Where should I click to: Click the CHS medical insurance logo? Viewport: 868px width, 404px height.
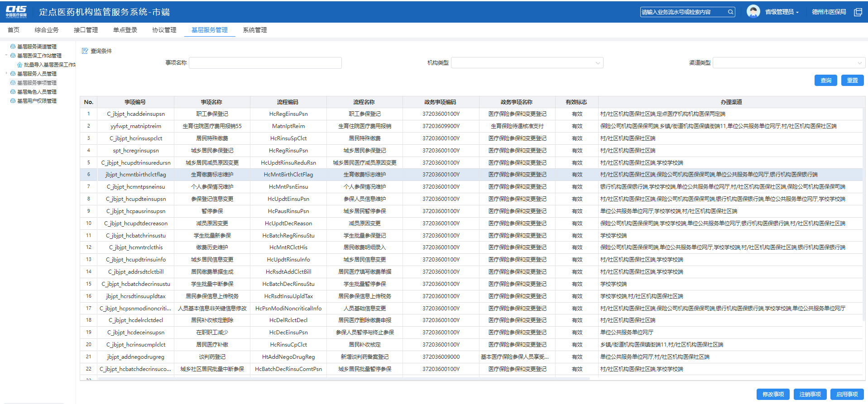[x=16, y=12]
